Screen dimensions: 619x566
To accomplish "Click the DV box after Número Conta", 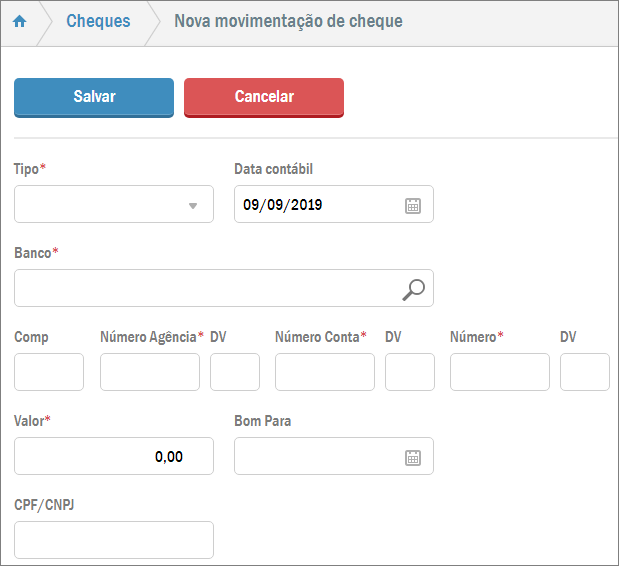I will click(410, 372).
